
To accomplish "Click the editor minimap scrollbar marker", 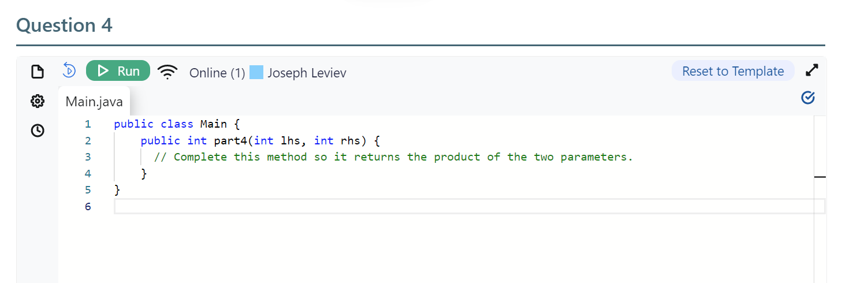I will coord(820,177).
